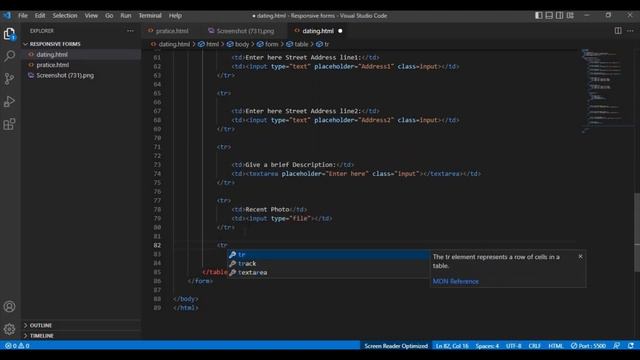Click the feedback icon in status bar
The width and height of the screenshot is (640, 360).
(x=617, y=346)
